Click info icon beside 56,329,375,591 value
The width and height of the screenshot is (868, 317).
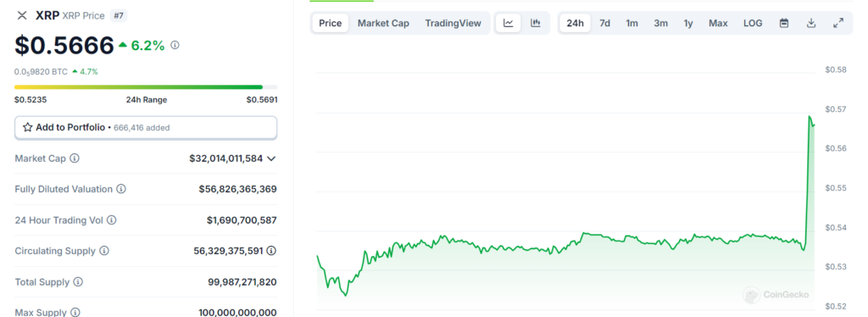(271, 251)
